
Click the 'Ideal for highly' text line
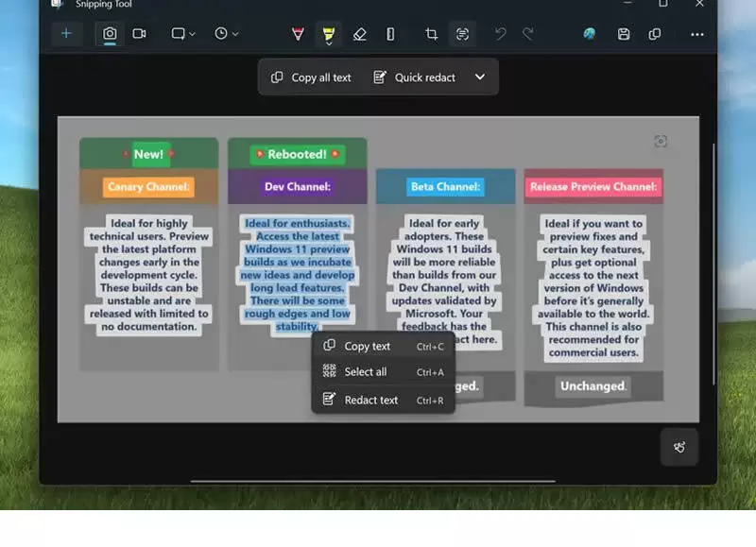[149, 223]
